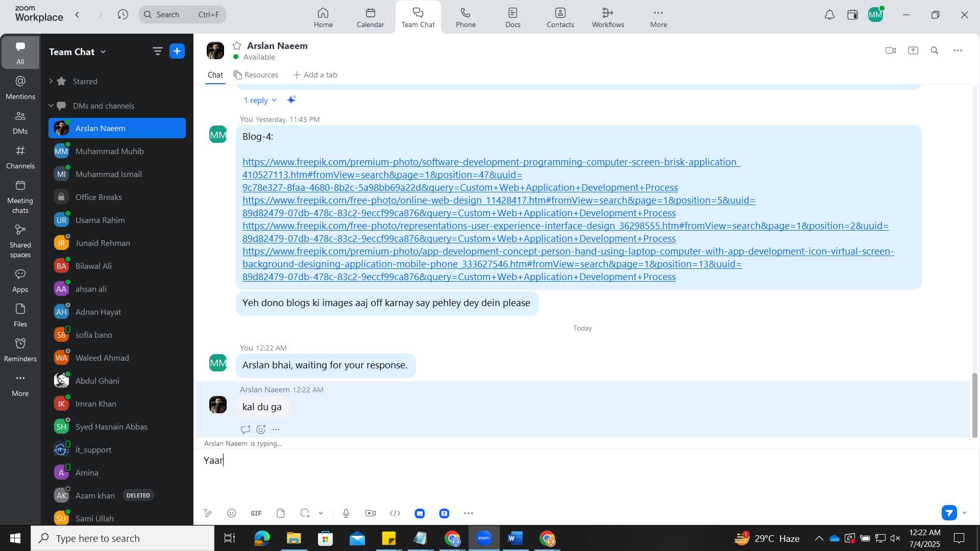Open the MM profile avatar menu

pos(876,15)
